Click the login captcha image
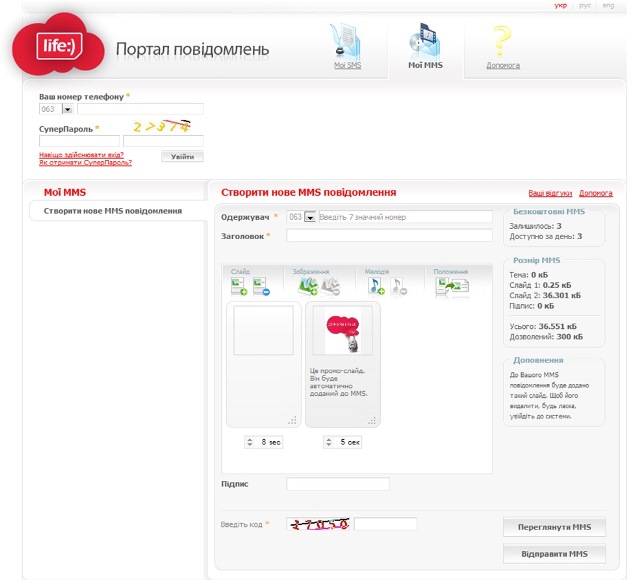This screenshot has height=580, width=634. pyautogui.click(x=163, y=126)
